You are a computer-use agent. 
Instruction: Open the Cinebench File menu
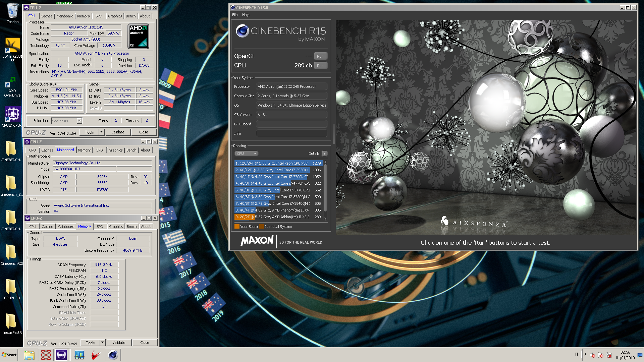tap(235, 15)
